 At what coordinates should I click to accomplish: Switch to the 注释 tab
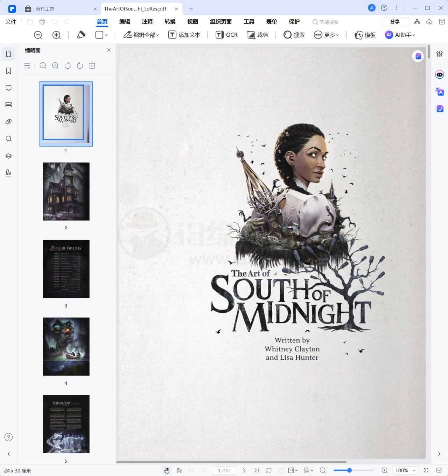pos(147,22)
